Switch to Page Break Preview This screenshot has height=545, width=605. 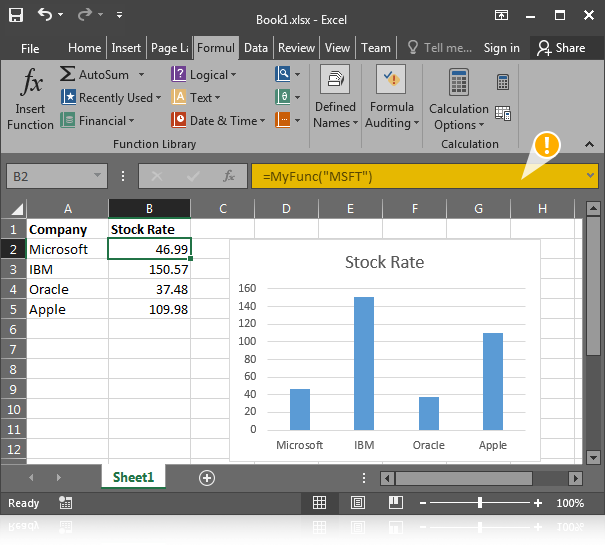point(395,503)
